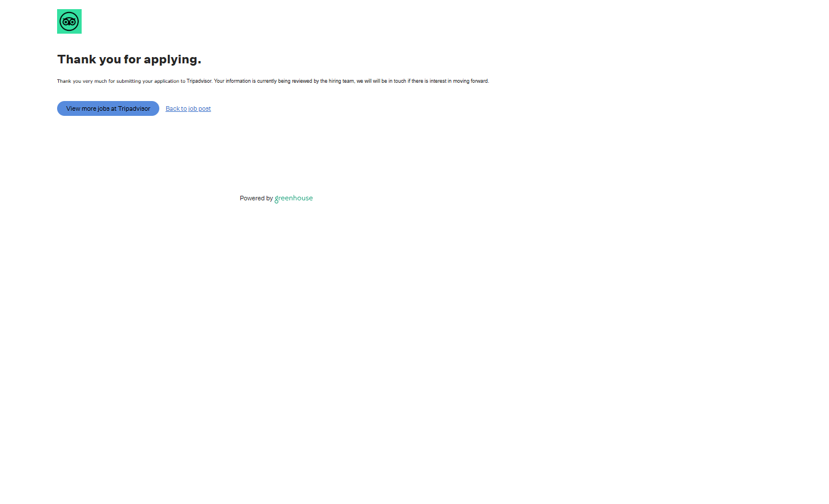Open the greenhouse logo link
The width and height of the screenshot is (829, 504).
pyautogui.click(x=293, y=199)
